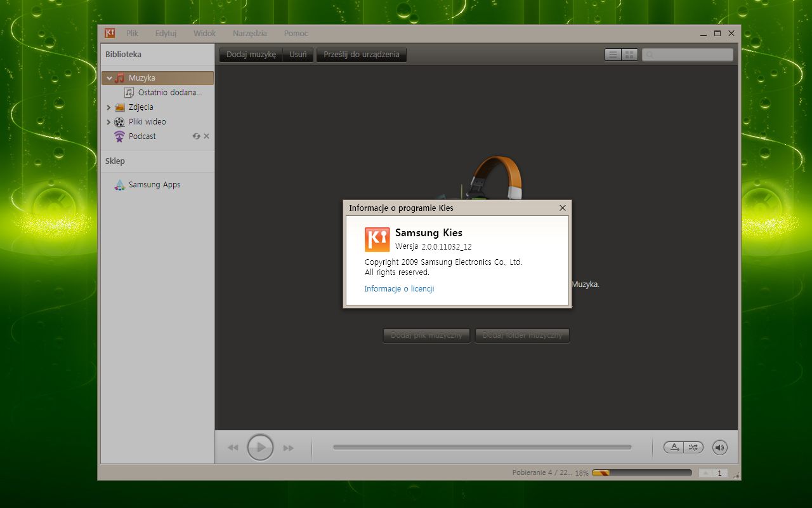Collapse the Muzyka tree node

click(x=109, y=78)
